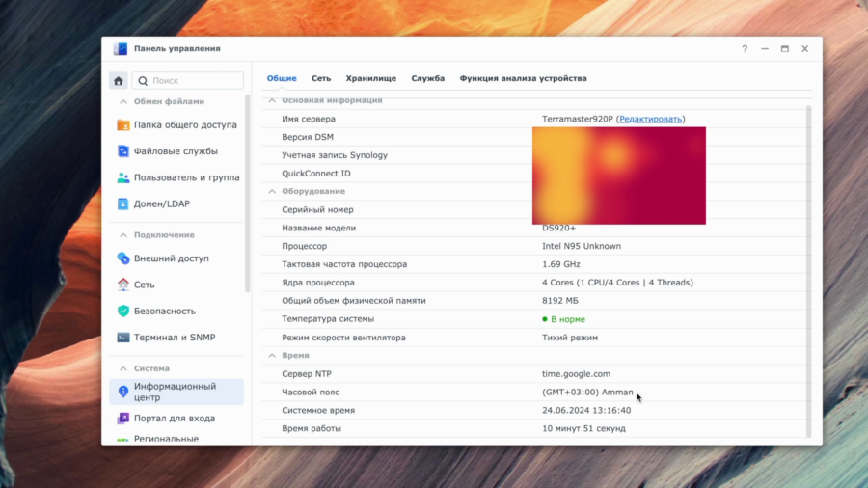The height and width of the screenshot is (488, 868).
Task: Click the sidebar vertical scrollbar
Action: tap(248, 194)
